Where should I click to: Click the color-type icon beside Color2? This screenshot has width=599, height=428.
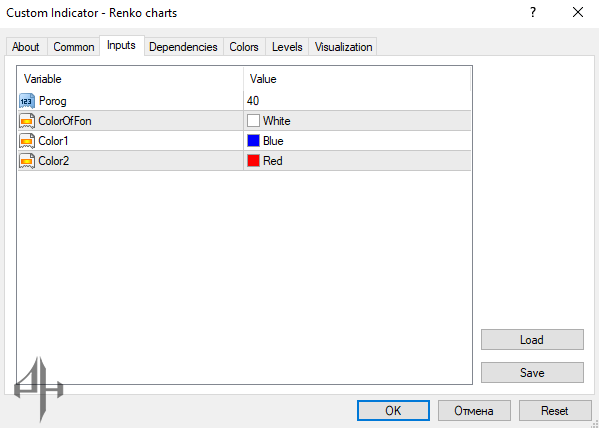(27, 161)
